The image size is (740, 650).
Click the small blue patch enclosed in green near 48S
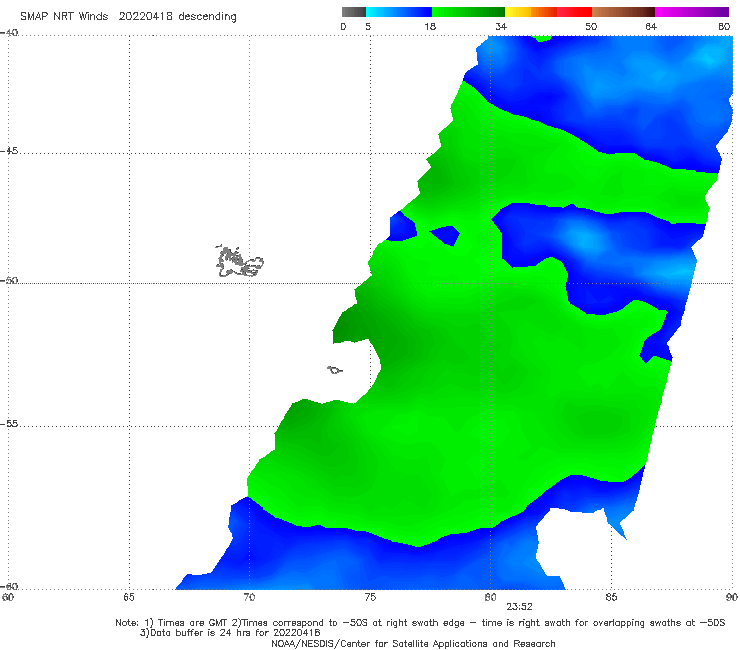pyautogui.click(x=445, y=236)
